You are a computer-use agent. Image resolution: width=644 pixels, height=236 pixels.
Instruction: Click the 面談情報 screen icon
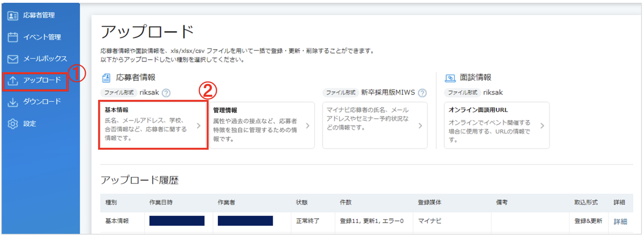click(450, 78)
